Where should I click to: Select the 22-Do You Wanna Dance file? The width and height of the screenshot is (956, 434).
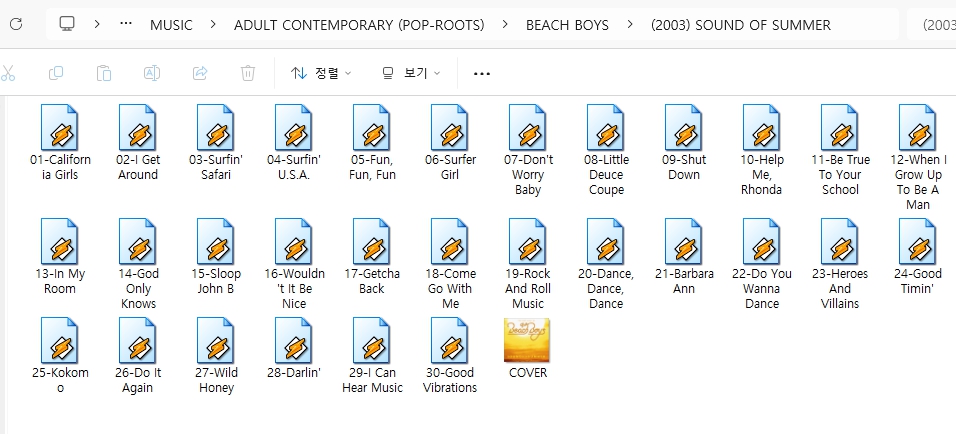(x=762, y=264)
